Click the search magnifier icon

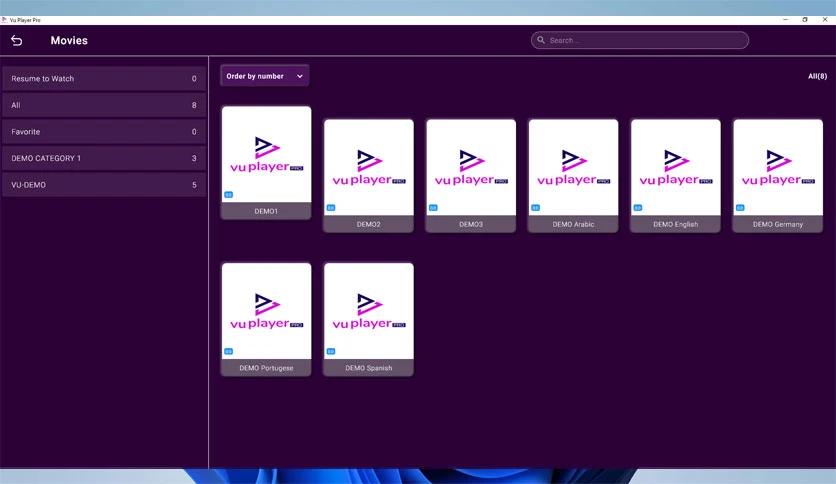pyautogui.click(x=541, y=40)
